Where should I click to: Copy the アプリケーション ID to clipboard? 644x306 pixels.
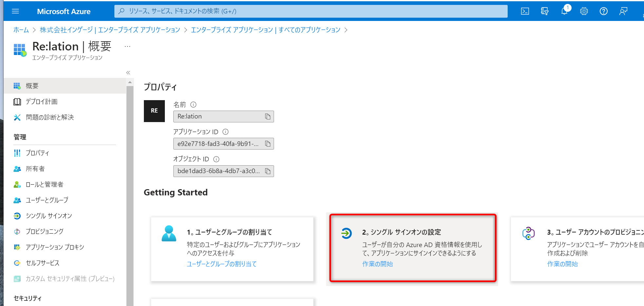pyautogui.click(x=268, y=144)
